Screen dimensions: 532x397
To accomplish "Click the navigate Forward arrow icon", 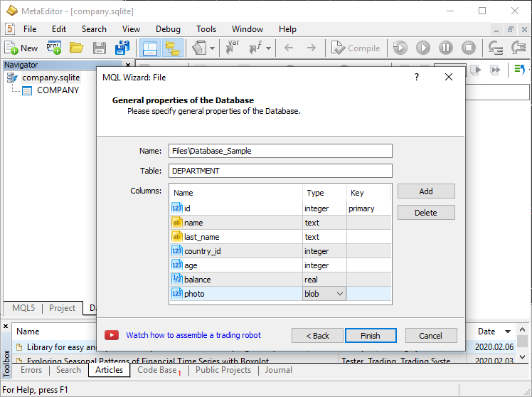I will pyautogui.click(x=311, y=48).
